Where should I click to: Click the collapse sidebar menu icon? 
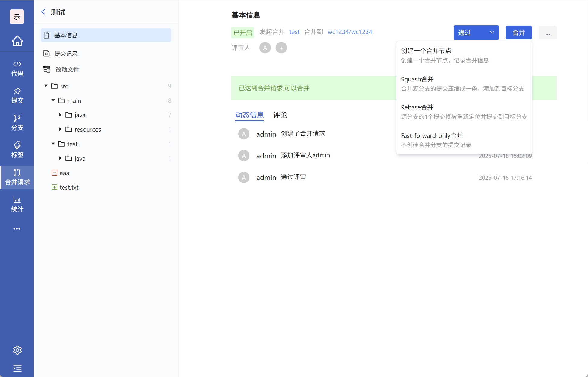(17, 368)
